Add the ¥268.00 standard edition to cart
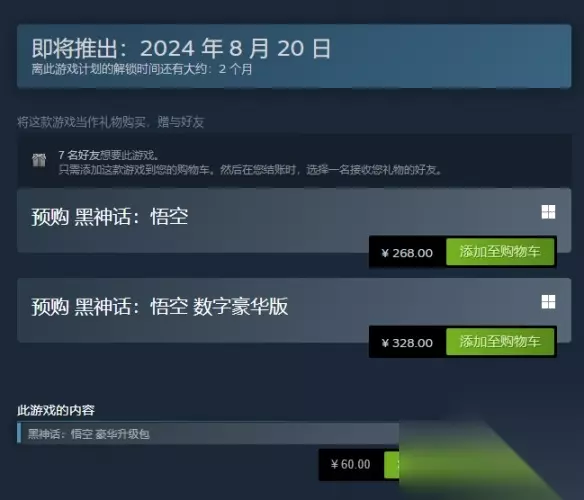The image size is (584, 500). (x=500, y=252)
